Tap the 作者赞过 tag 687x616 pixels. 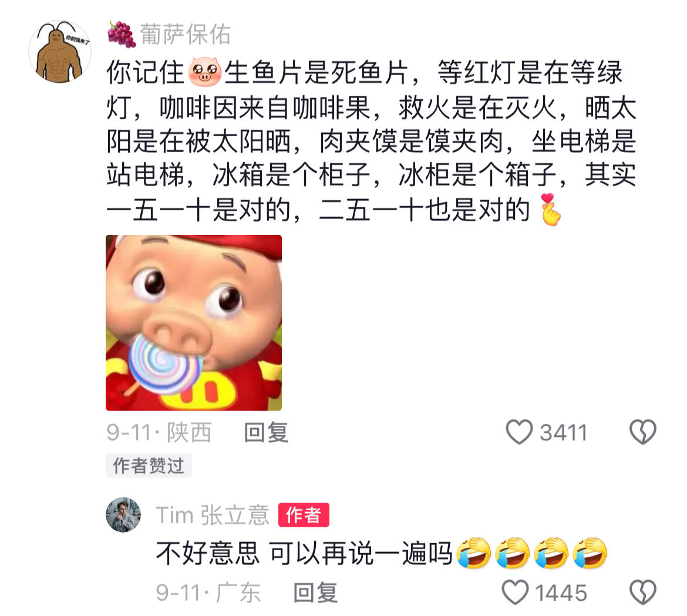[x=149, y=465]
